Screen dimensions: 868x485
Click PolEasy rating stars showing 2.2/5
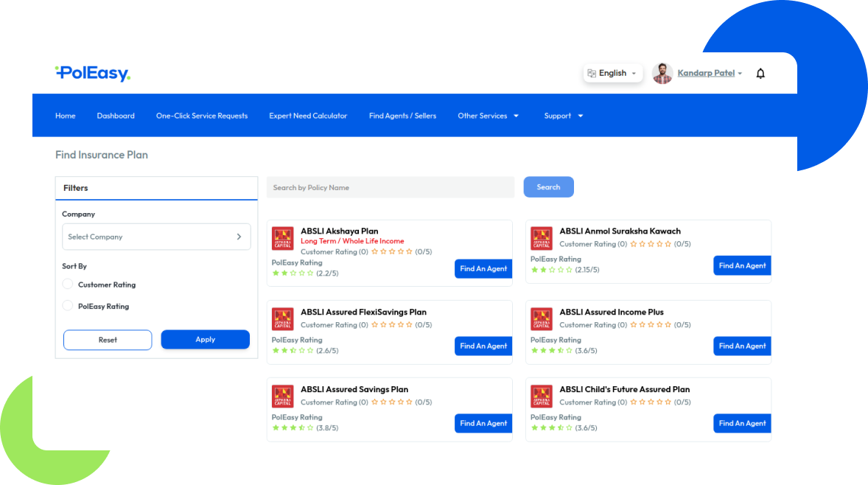coord(293,273)
